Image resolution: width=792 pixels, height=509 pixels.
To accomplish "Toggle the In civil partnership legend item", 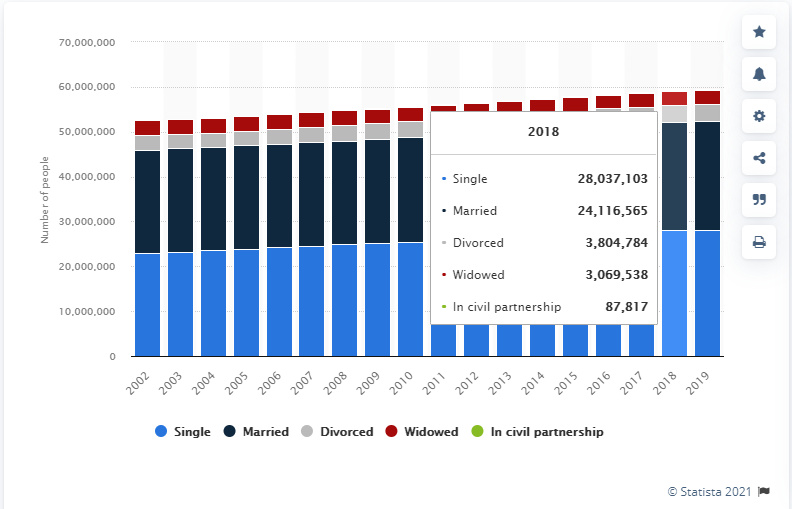I will point(537,432).
